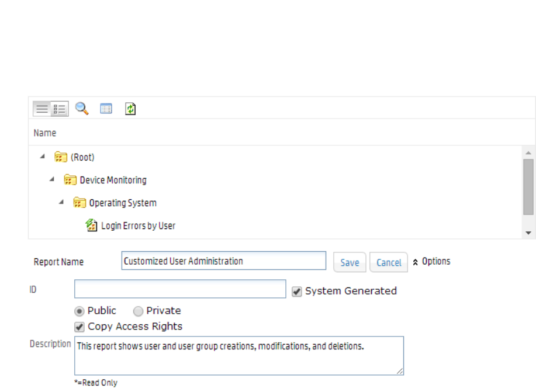Toggle the Copy Access Rights checkbox
The width and height of the screenshot is (536, 392).
click(79, 327)
